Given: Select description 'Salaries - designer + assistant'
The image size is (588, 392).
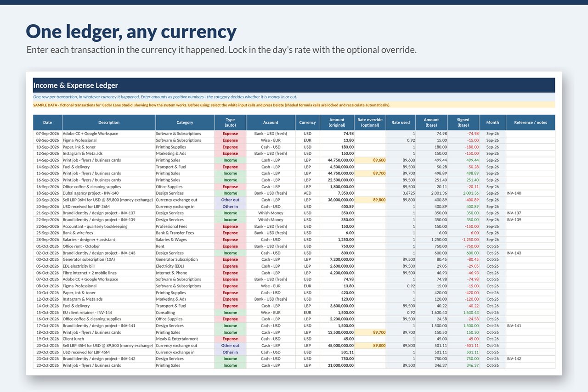Looking at the screenshot, I should click(x=109, y=240).
